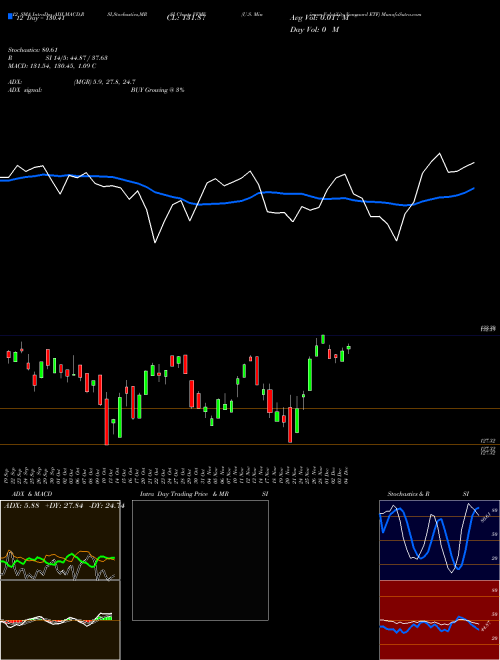
Task: Click the 'Stochastics & R SI' panel title
Action: point(428,494)
